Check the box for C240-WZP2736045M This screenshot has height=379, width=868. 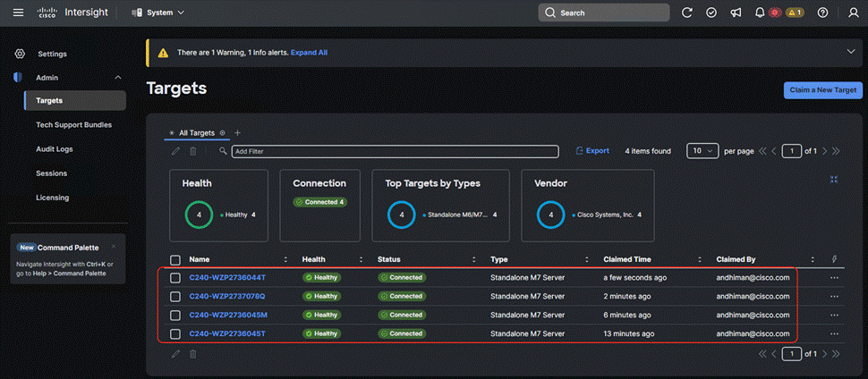coord(174,316)
